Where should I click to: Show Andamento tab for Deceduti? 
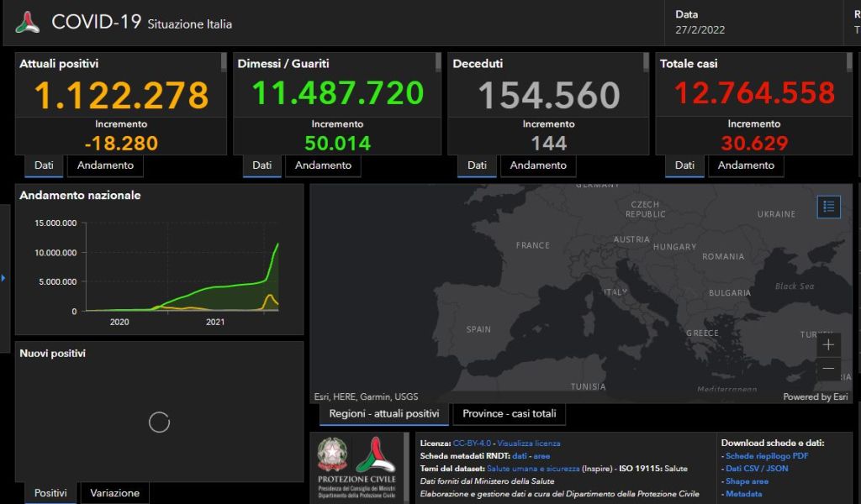(538, 165)
